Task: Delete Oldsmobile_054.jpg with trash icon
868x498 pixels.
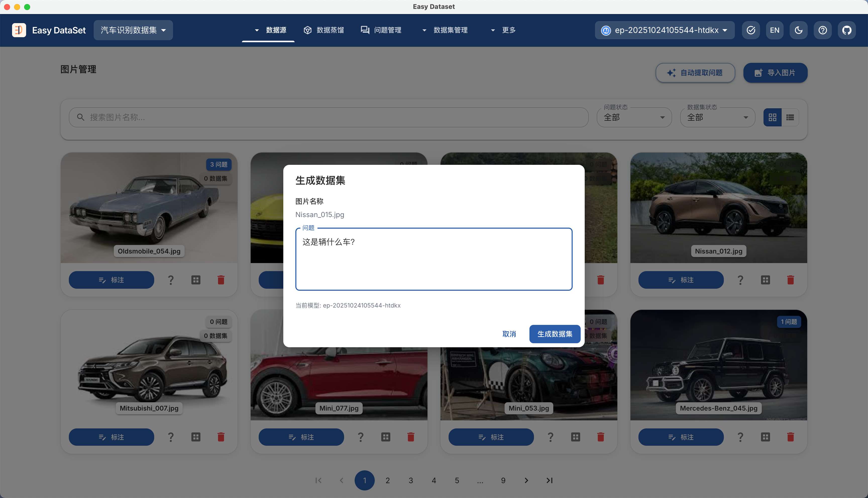Action: 221,280
